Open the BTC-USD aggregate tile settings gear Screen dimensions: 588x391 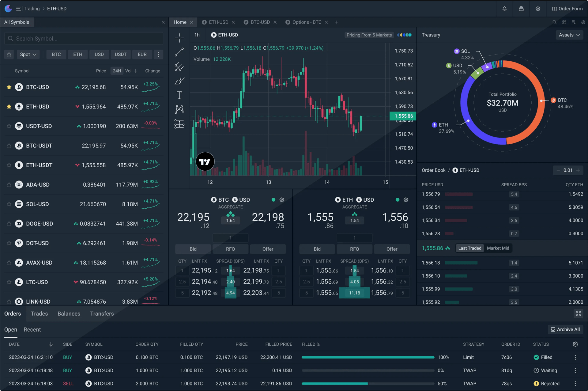point(282,200)
